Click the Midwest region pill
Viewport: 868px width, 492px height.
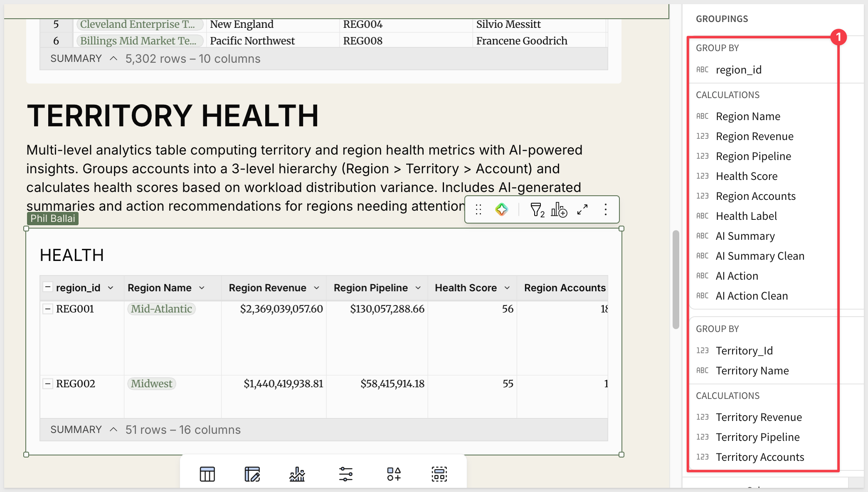[x=151, y=384]
